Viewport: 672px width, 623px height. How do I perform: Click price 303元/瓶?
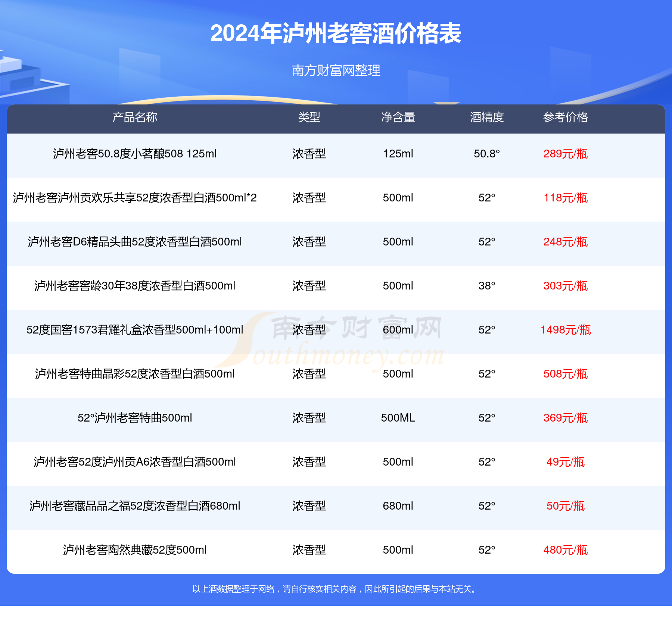click(x=566, y=286)
